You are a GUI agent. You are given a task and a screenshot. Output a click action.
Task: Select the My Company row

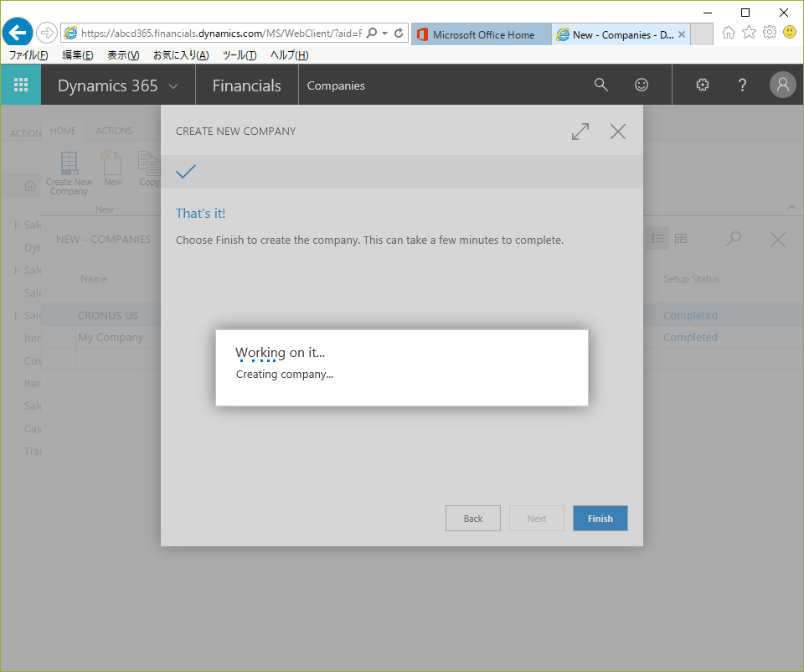pos(111,337)
